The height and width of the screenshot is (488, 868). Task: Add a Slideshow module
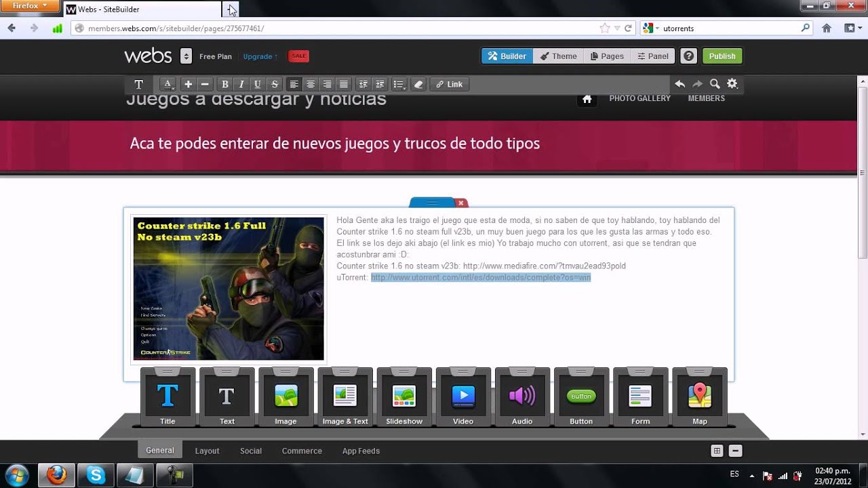(x=404, y=396)
